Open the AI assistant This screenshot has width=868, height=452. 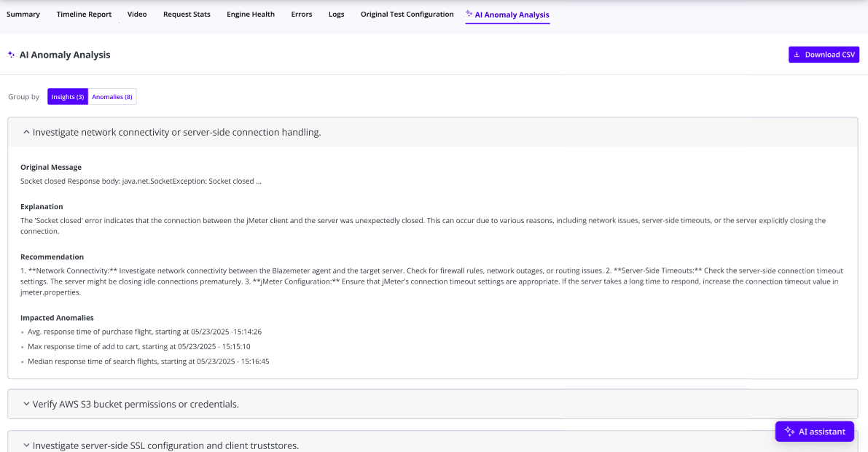point(814,432)
